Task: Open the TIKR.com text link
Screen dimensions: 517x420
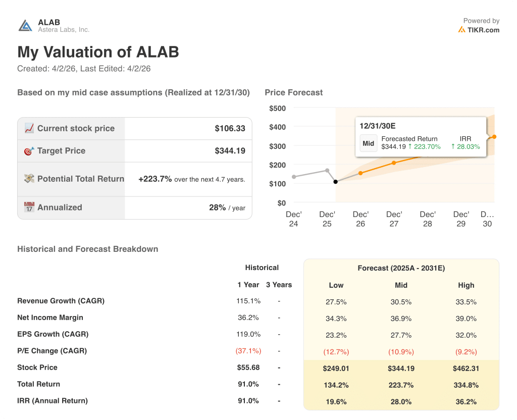Action: (483, 30)
